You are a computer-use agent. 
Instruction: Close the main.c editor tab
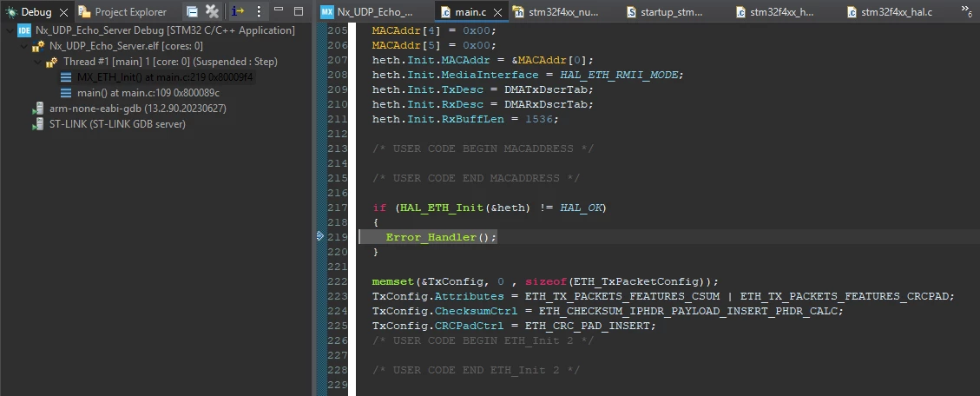pos(497,12)
